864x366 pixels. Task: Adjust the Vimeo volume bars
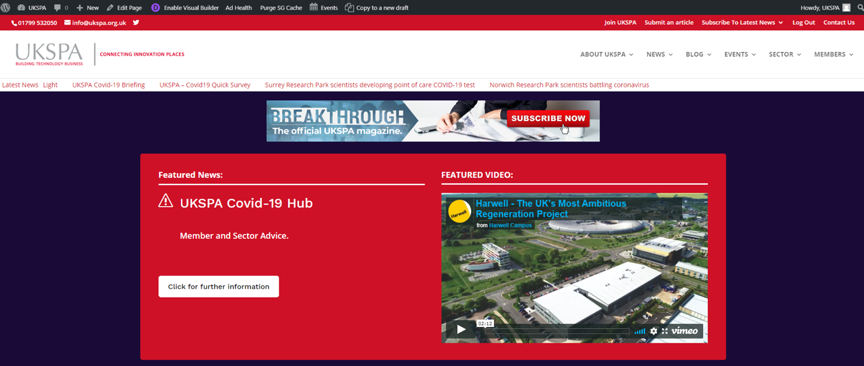640,331
